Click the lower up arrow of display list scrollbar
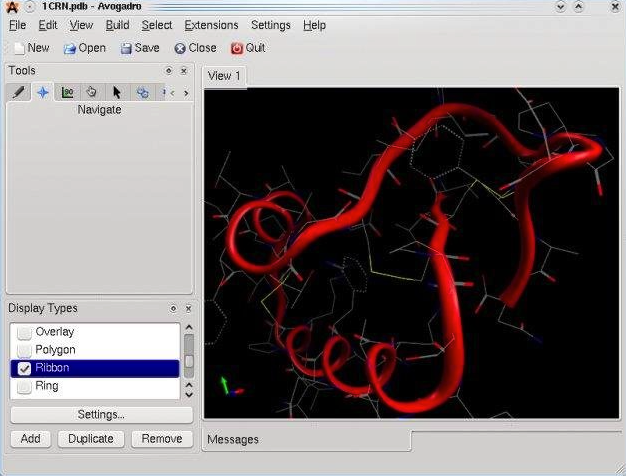The width and height of the screenshot is (626, 476). pyautogui.click(x=189, y=385)
